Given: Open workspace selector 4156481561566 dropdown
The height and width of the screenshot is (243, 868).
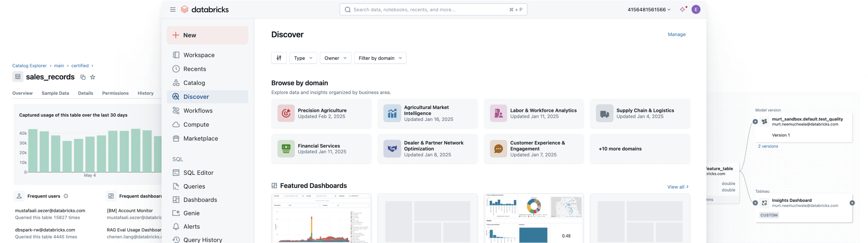Looking at the screenshot, I should click(649, 10).
